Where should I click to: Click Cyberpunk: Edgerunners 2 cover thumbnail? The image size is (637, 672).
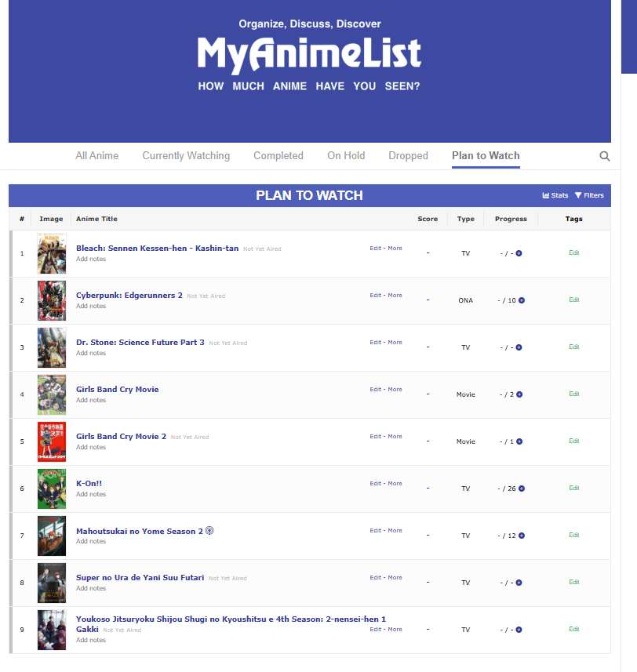52,301
